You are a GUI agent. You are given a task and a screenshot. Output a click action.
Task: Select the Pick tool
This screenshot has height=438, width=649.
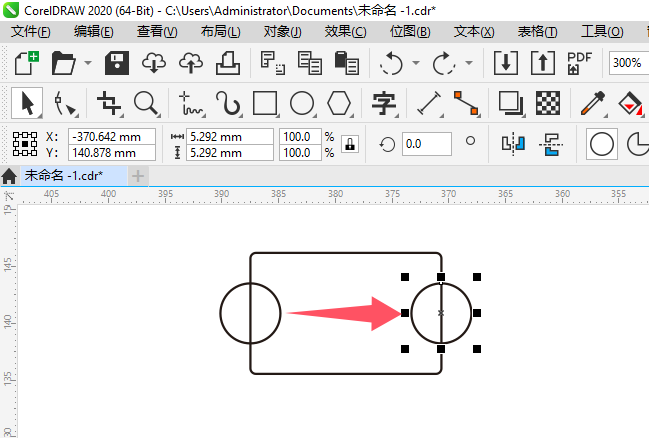point(27,103)
